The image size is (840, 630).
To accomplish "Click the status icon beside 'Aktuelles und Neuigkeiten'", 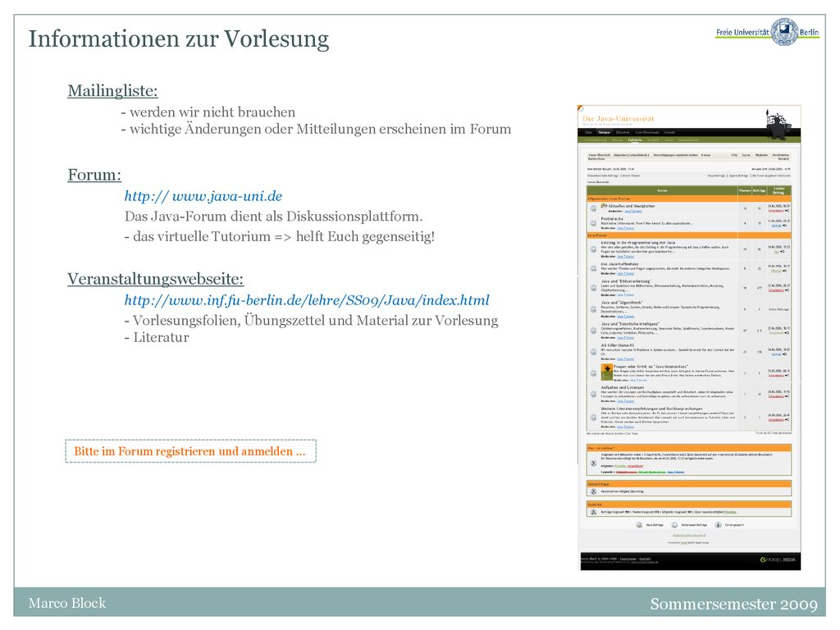I will (593, 208).
